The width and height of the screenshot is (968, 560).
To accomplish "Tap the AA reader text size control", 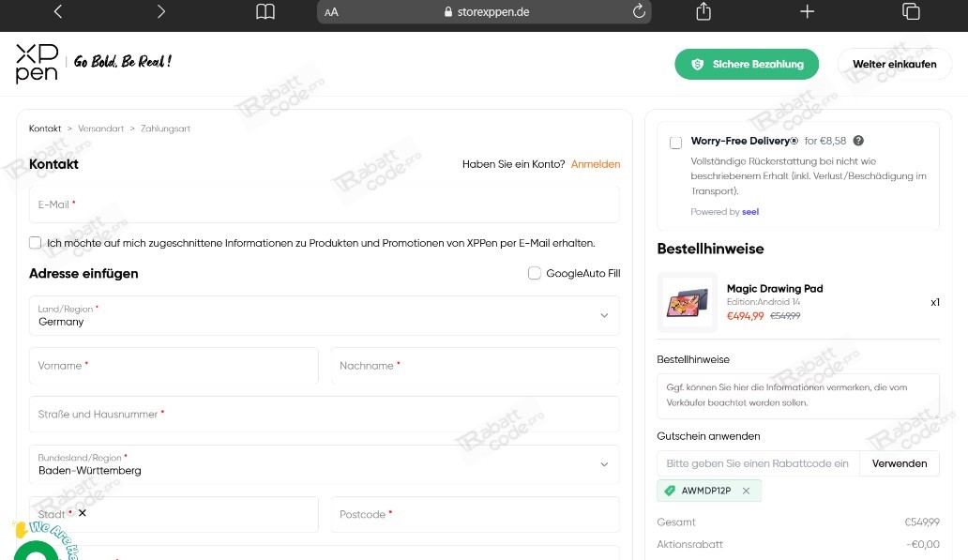I will click(331, 12).
